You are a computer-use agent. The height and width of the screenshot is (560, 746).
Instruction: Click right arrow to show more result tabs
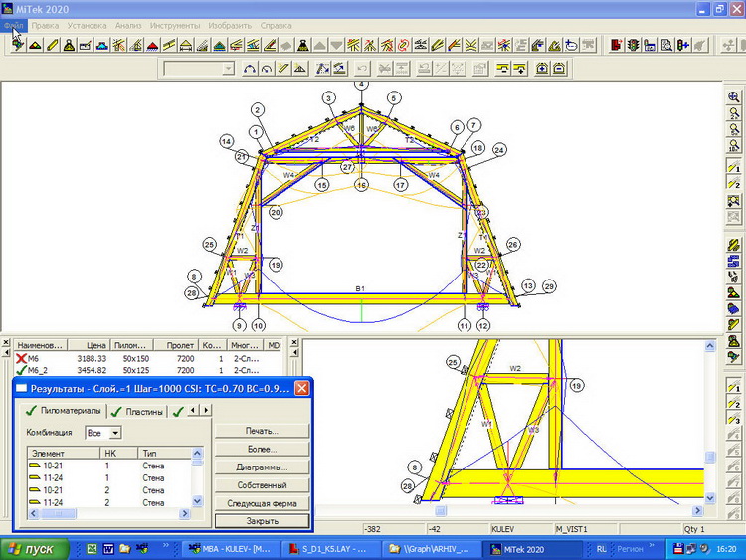point(206,410)
